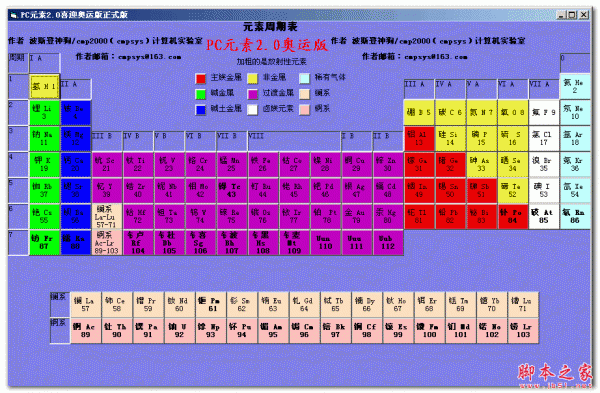Click the purple transition metal legend swatch

253,94
